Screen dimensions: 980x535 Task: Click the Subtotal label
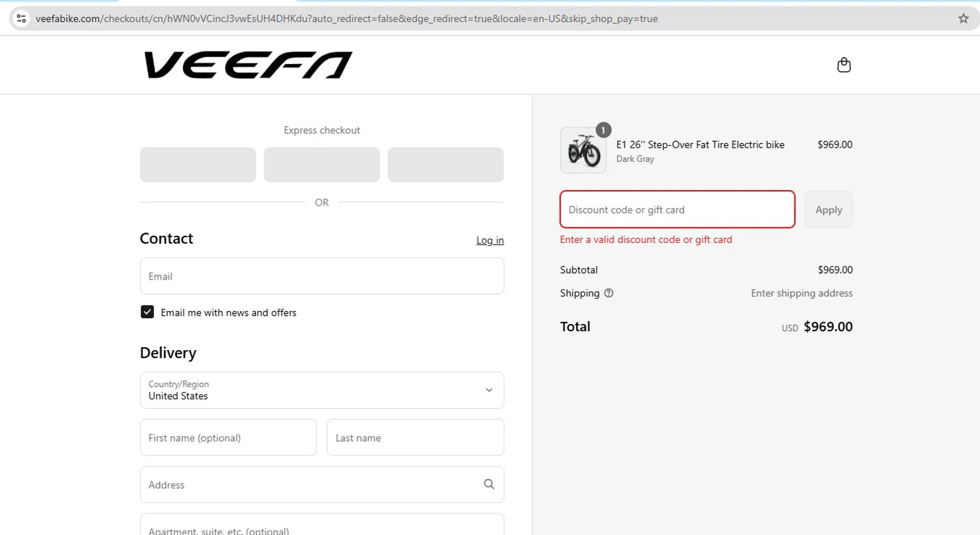coord(579,270)
